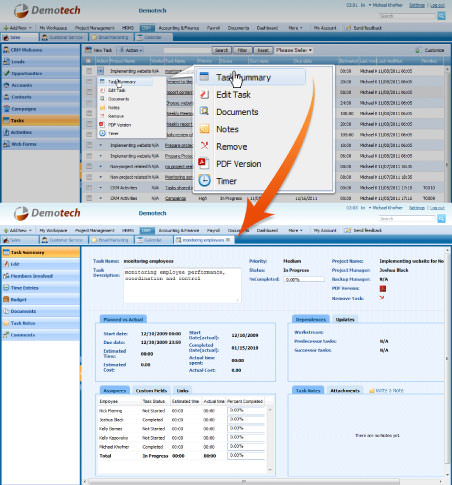The height and width of the screenshot is (485, 452).
Task: Switch to the Custom Fields tab
Action: [x=151, y=390]
